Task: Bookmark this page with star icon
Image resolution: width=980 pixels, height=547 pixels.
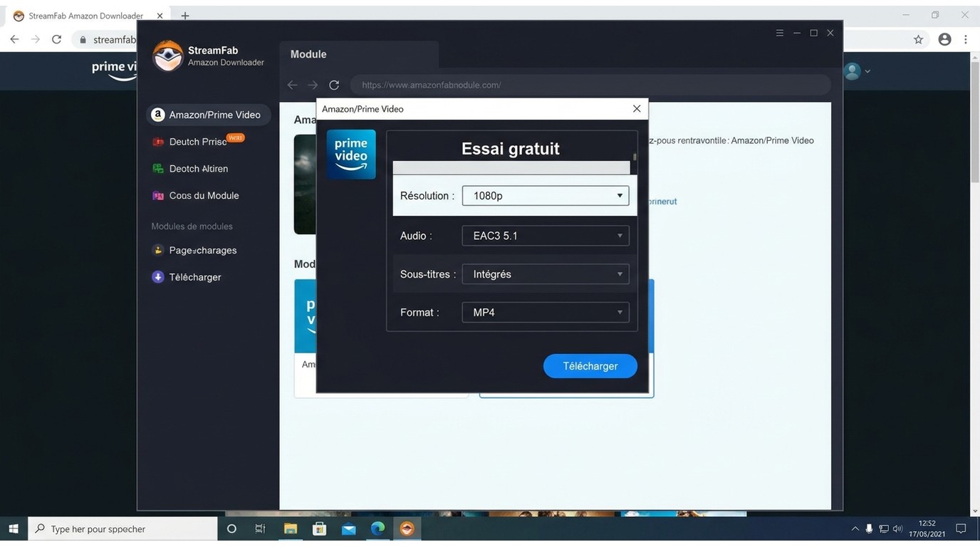Action: point(919,40)
